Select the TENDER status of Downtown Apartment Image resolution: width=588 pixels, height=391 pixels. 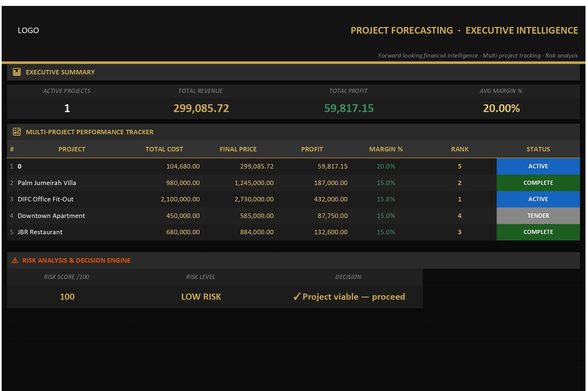538,216
